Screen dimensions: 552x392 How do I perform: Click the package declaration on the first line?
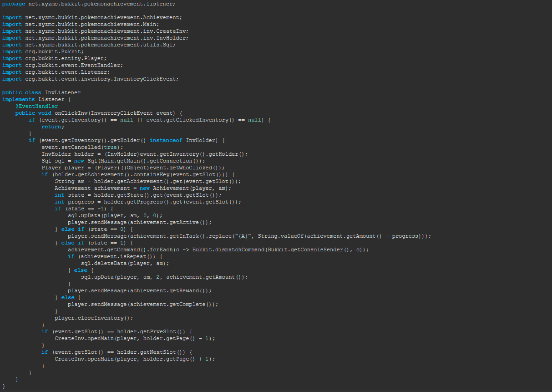[89, 4]
